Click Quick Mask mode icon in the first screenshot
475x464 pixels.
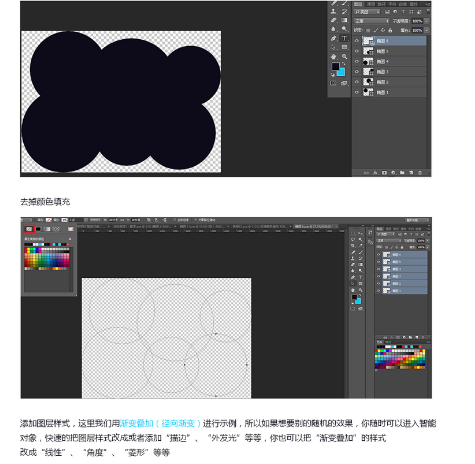(x=333, y=83)
